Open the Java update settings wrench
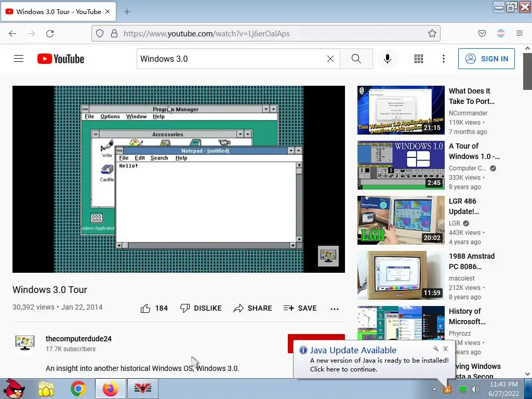This screenshot has height=399, width=532. [x=436, y=349]
